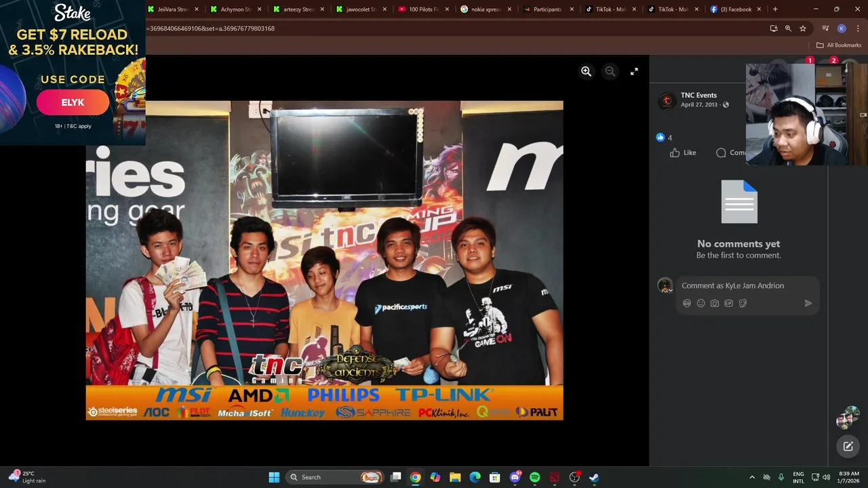Open Chrome three-dot menu
The width and height of the screenshot is (868, 488).
(x=858, y=28)
